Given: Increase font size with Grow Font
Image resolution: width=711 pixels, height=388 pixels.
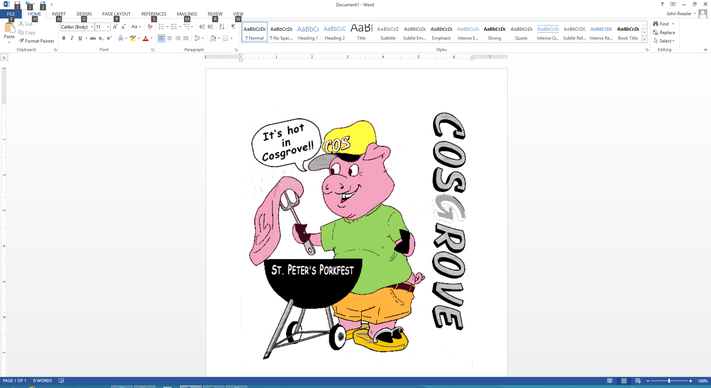Looking at the screenshot, I should [115, 27].
